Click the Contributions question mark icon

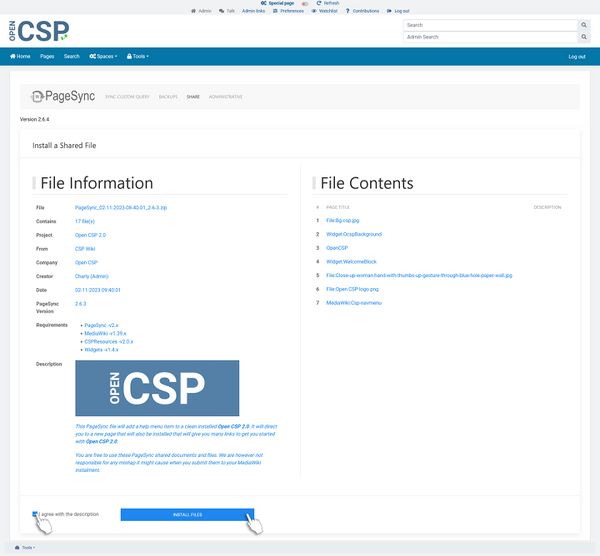point(349,11)
